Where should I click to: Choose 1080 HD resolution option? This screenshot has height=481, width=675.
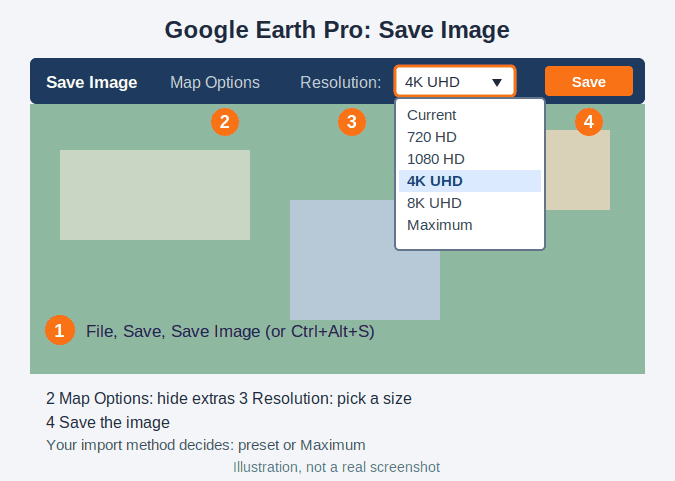470,159
